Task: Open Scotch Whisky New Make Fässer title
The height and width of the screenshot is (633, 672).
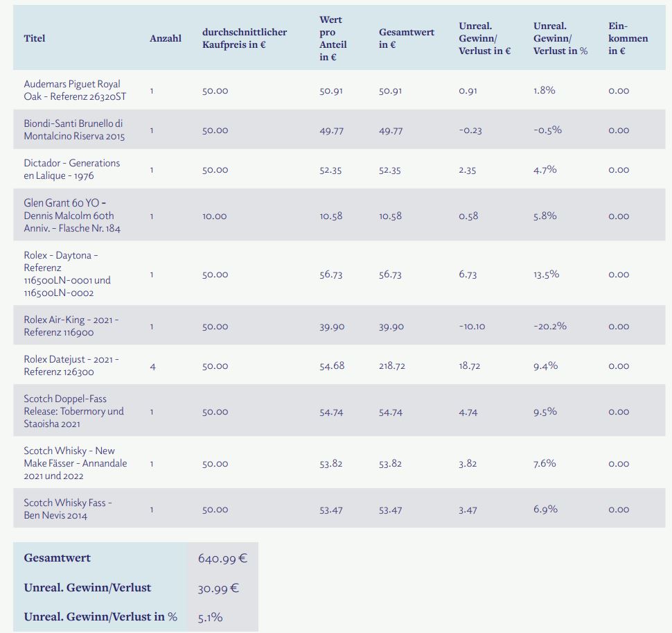Action: click(x=76, y=463)
